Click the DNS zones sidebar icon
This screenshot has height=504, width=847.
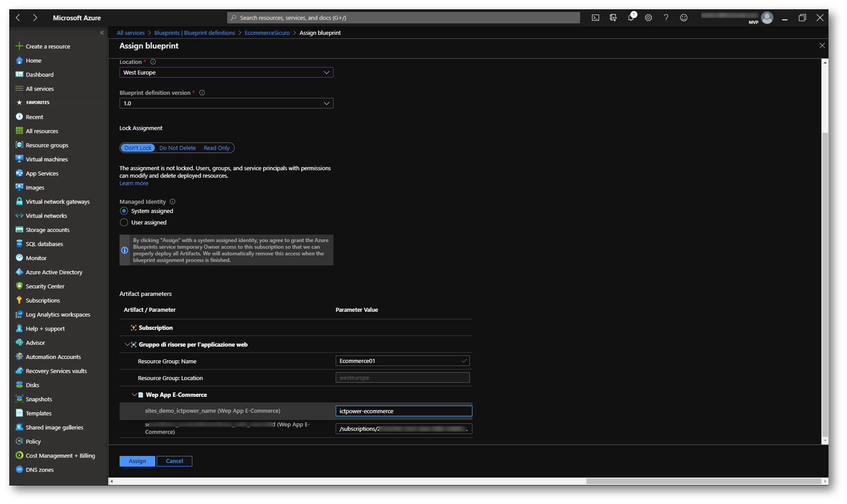tap(19, 469)
